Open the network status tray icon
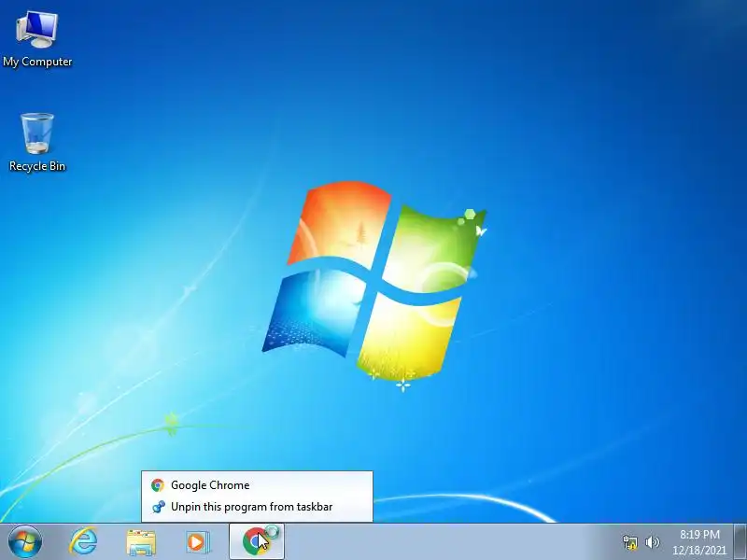The image size is (747, 560). point(629,542)
